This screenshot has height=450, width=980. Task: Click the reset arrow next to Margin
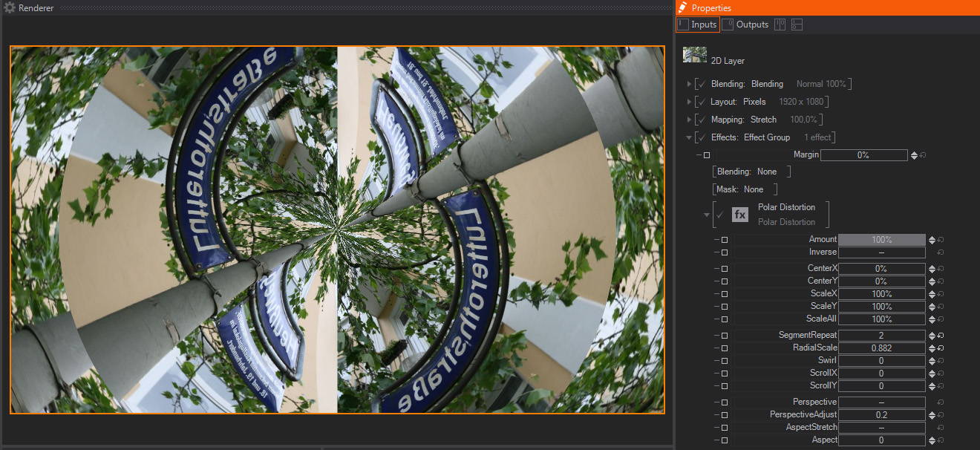[923, 155]
